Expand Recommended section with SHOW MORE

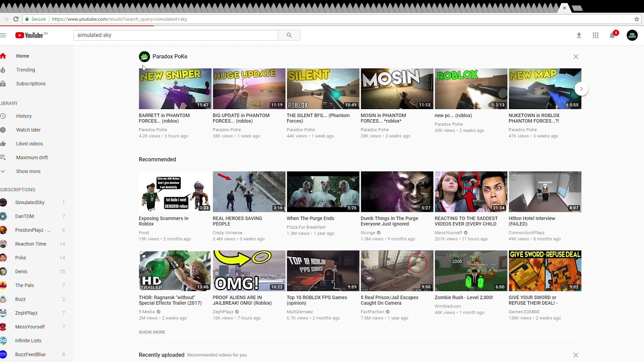(x=152, y=332)
